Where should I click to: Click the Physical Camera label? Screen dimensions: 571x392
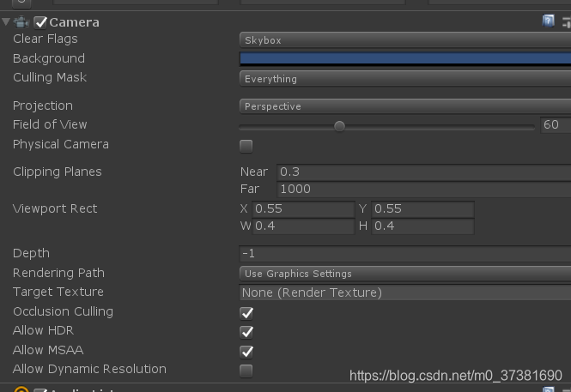coord(61,144)
